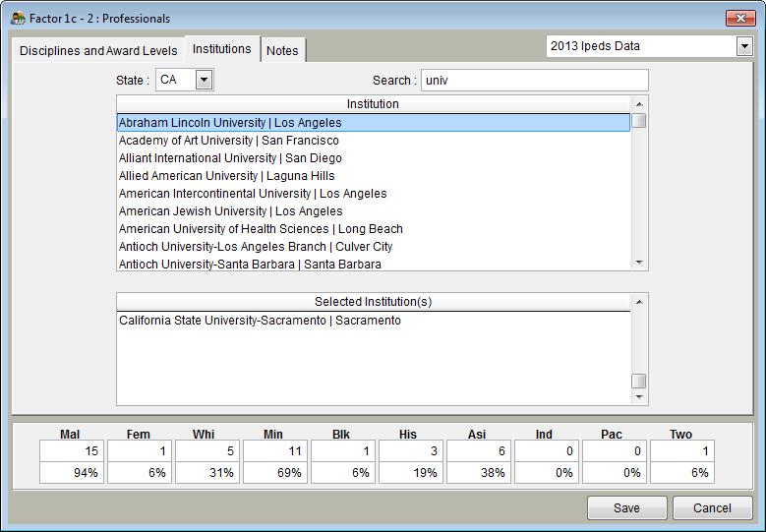Select American Jewish University | Los Angeles

tap(374, 211)
